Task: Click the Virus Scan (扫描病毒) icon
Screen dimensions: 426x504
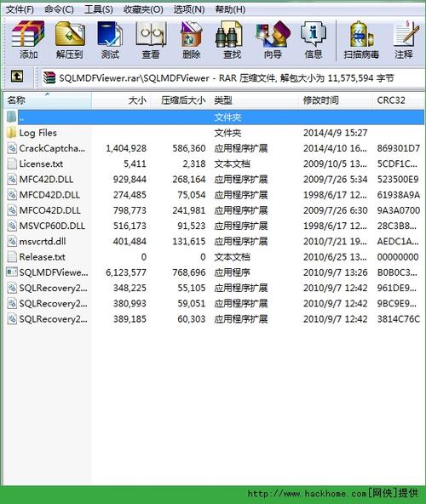Action: coord(361,34)
